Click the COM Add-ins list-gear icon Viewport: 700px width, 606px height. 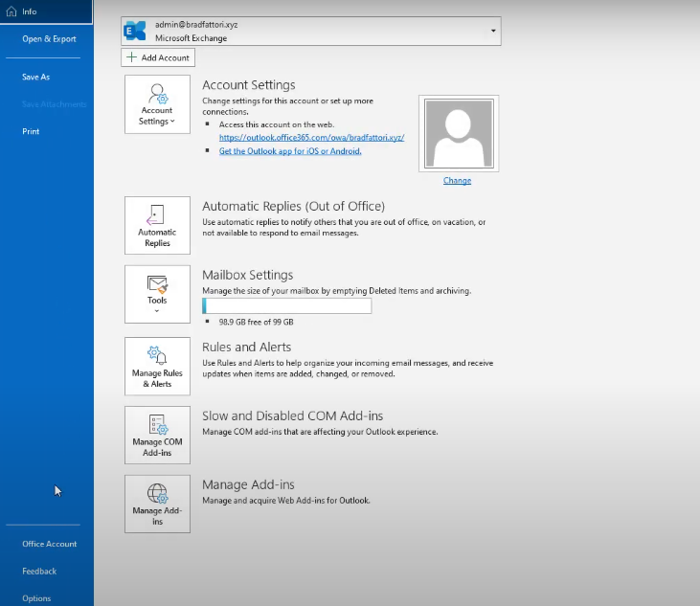pyautogui.click(x=158, y=424)
